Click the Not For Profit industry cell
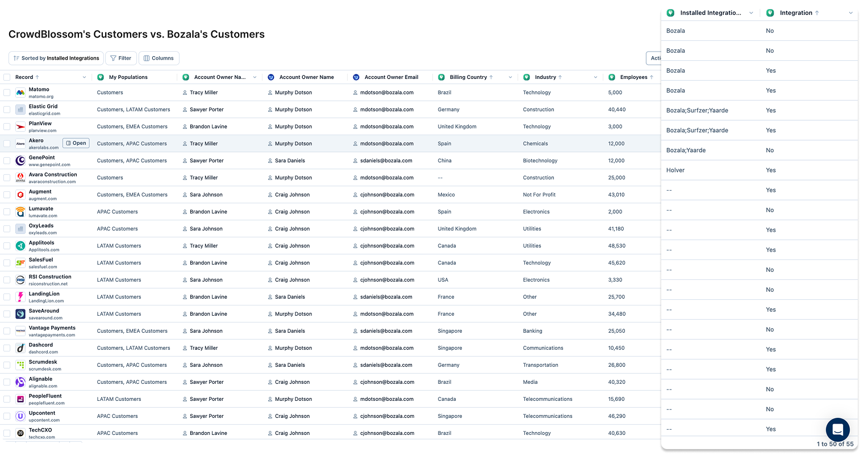 click(539, 195)
